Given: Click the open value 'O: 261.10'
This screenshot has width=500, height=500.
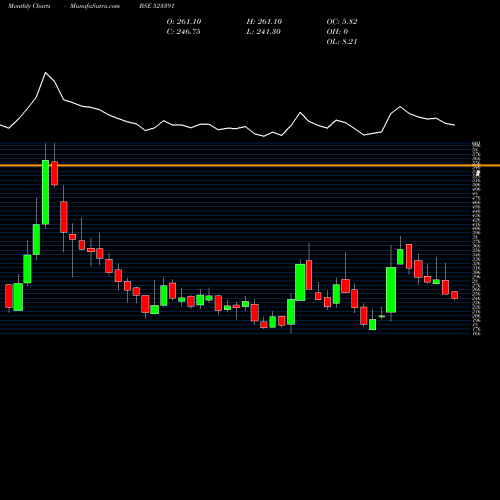Looking at the screenshot, I should pos(184,22).
